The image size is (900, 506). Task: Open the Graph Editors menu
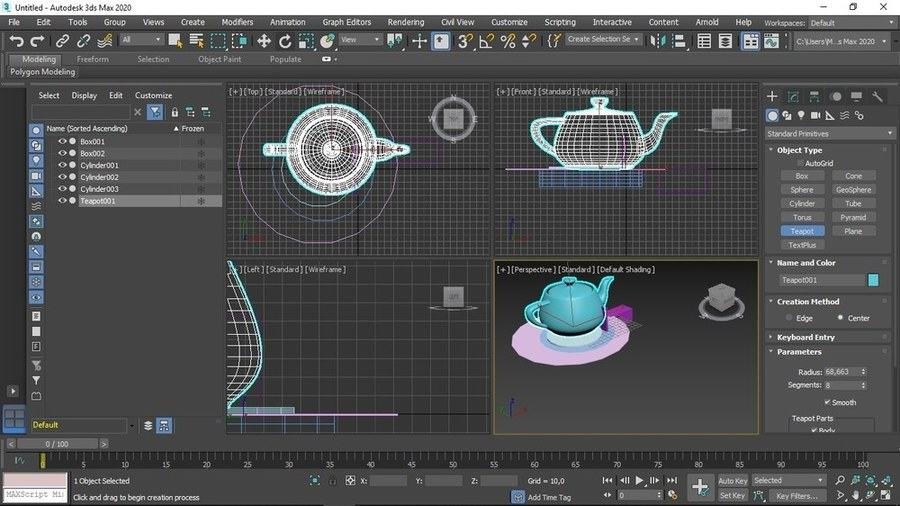point(347,22)
